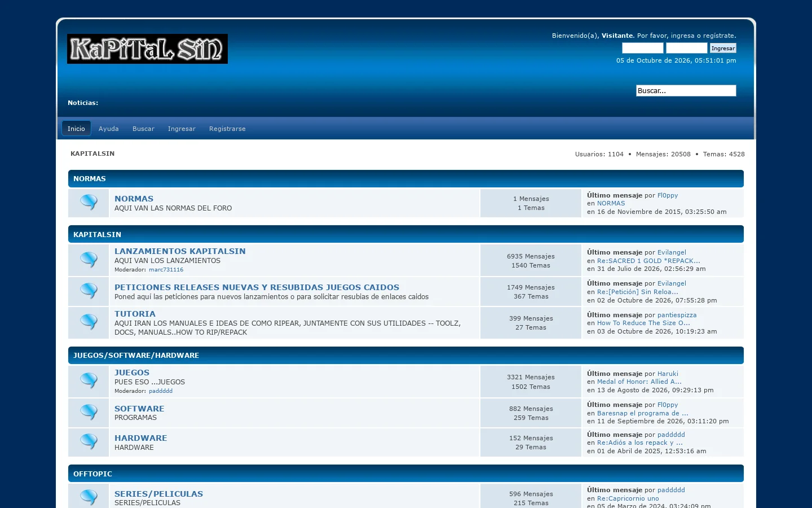Click the HARDWARE board bubble icon
The width and height of the screenshot is (812, 508).
(x=89, y=441)
